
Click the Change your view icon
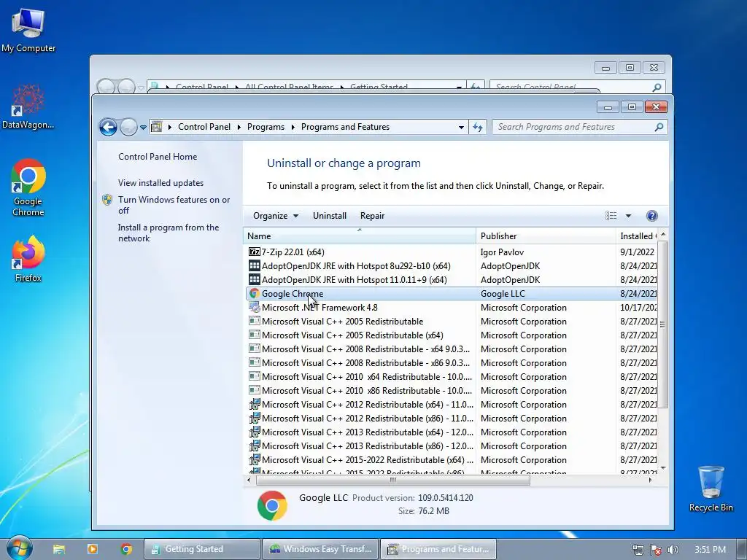tap(611, 216)
